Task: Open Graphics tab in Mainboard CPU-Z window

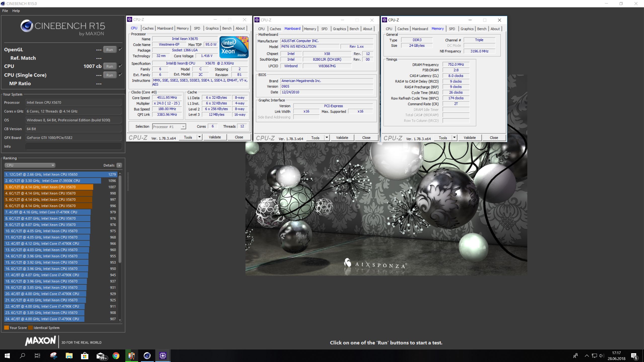Action: coord(339,29)
